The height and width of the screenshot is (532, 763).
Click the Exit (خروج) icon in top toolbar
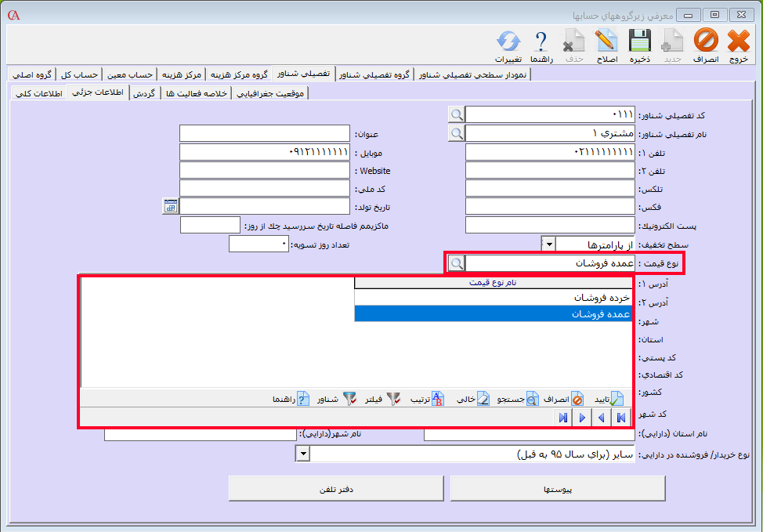(739, 42)
